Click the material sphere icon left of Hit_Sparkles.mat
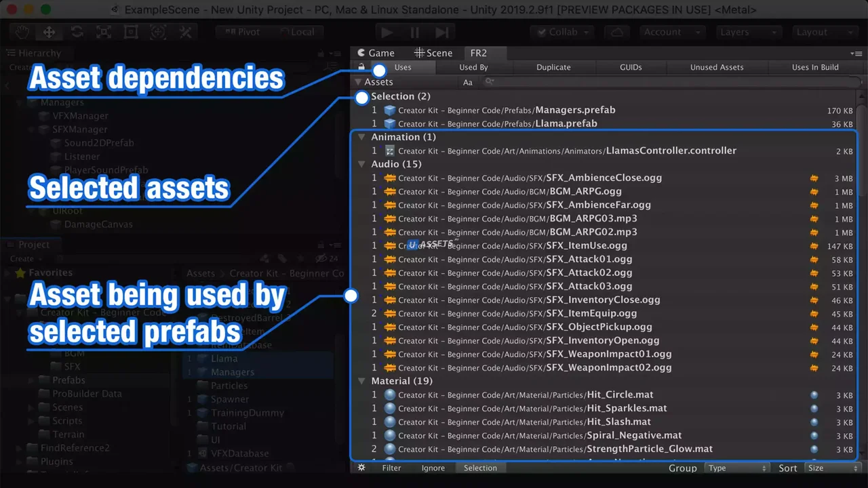868x488 pixels. (x=390, y=408)
